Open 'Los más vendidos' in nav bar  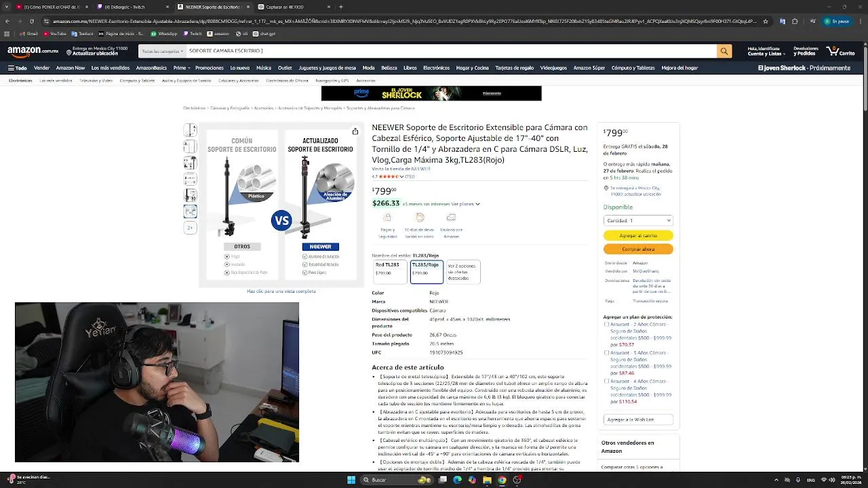111,68
